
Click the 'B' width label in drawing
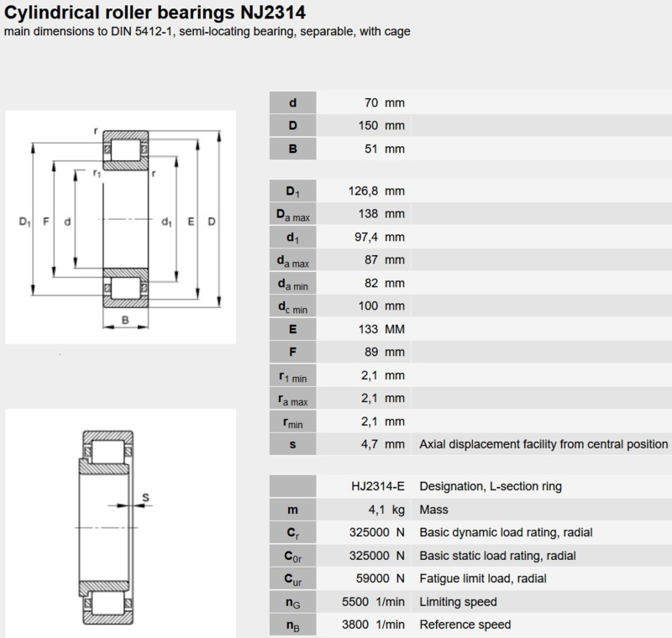point(125,320)
